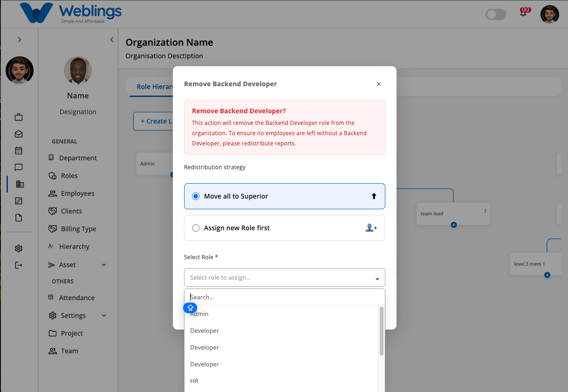Open the user avatar in the top-right header
The image size is (568, 392).
point(550,14)
